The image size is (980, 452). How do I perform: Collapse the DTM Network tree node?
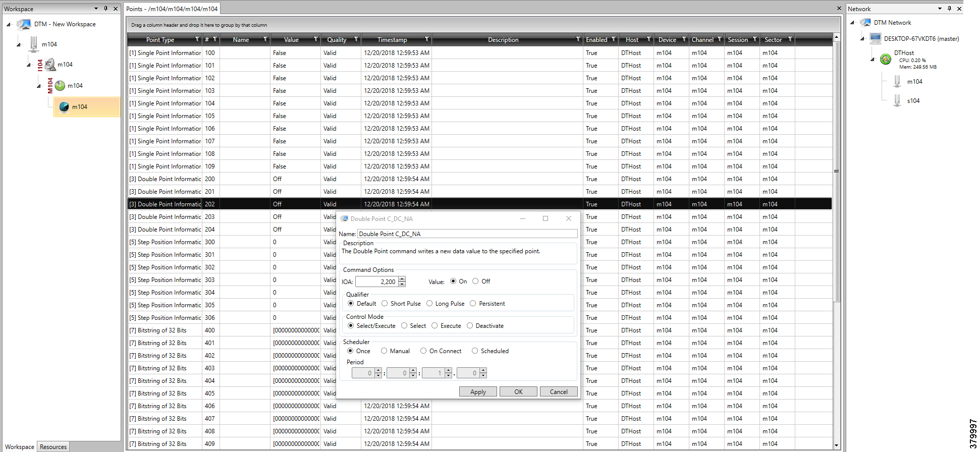(x=852, y=23)
